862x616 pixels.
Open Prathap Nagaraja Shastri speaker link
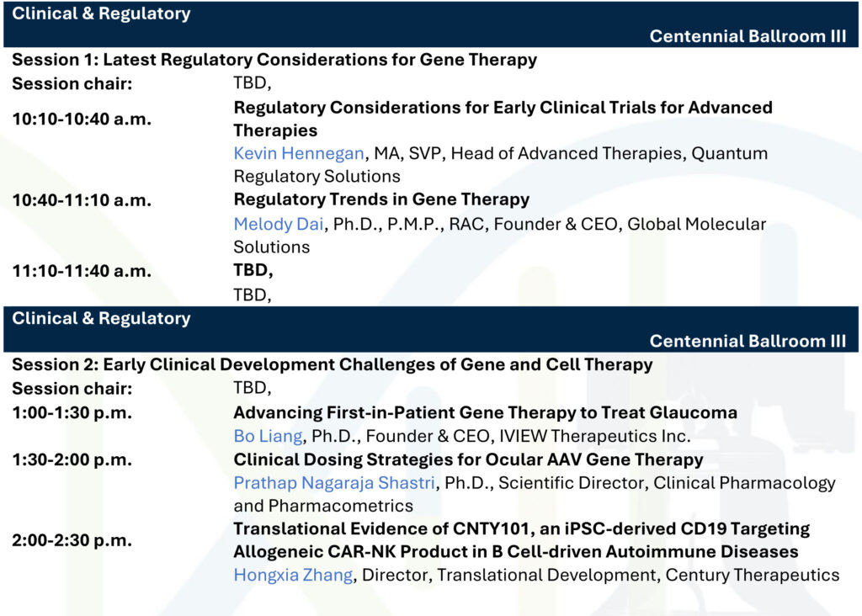pos(335,483)
